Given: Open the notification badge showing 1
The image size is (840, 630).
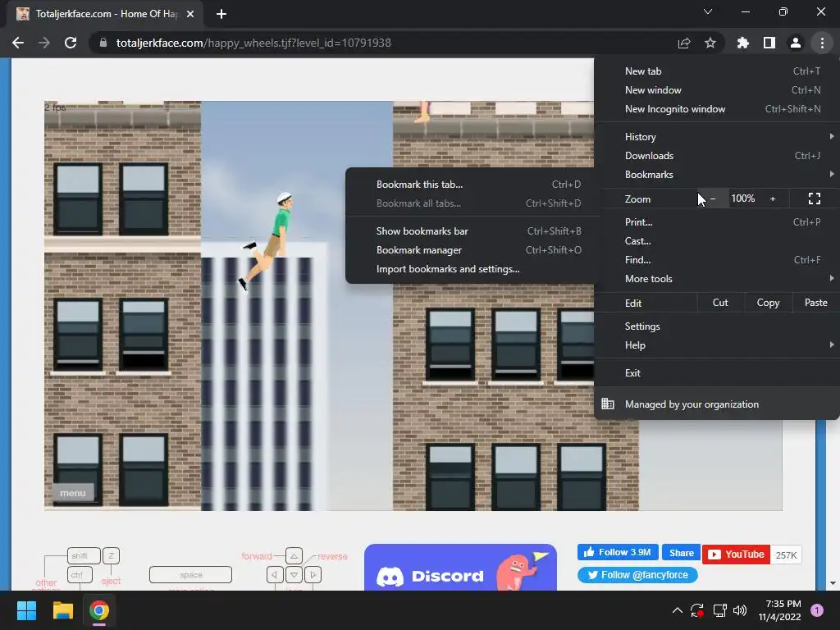Looking at the screenshot, I should tap(817, 610).
